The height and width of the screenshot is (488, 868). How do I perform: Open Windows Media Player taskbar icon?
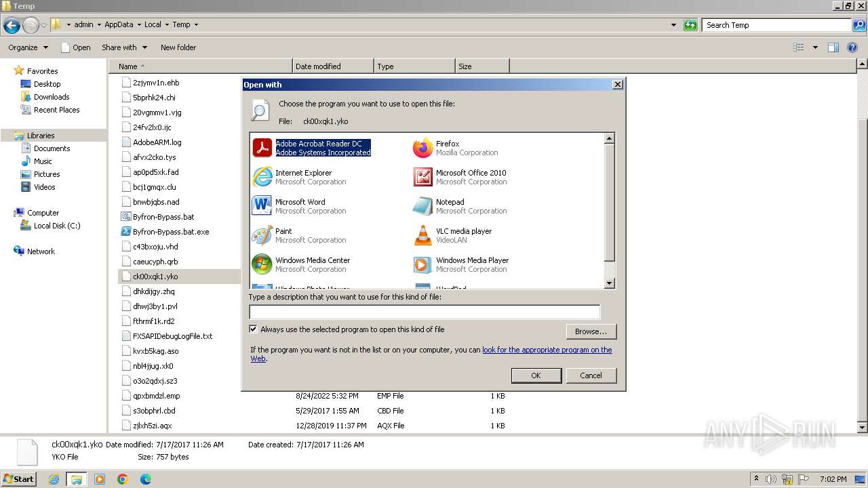tap(100, 479)
